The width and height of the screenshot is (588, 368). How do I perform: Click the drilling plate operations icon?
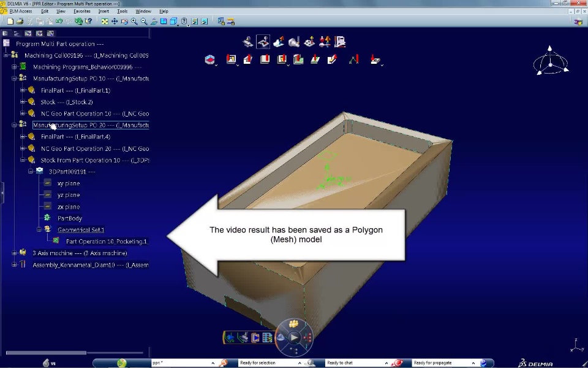[309, 42]
